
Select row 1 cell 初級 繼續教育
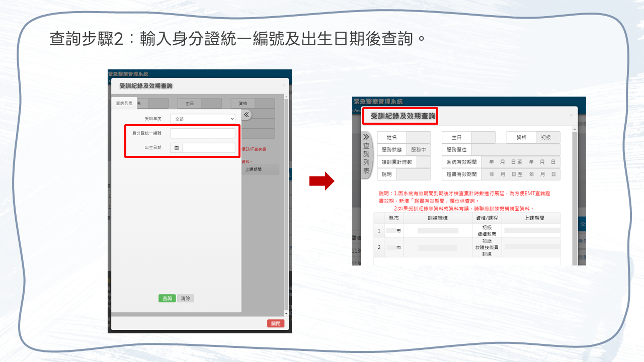pos(487,231)
